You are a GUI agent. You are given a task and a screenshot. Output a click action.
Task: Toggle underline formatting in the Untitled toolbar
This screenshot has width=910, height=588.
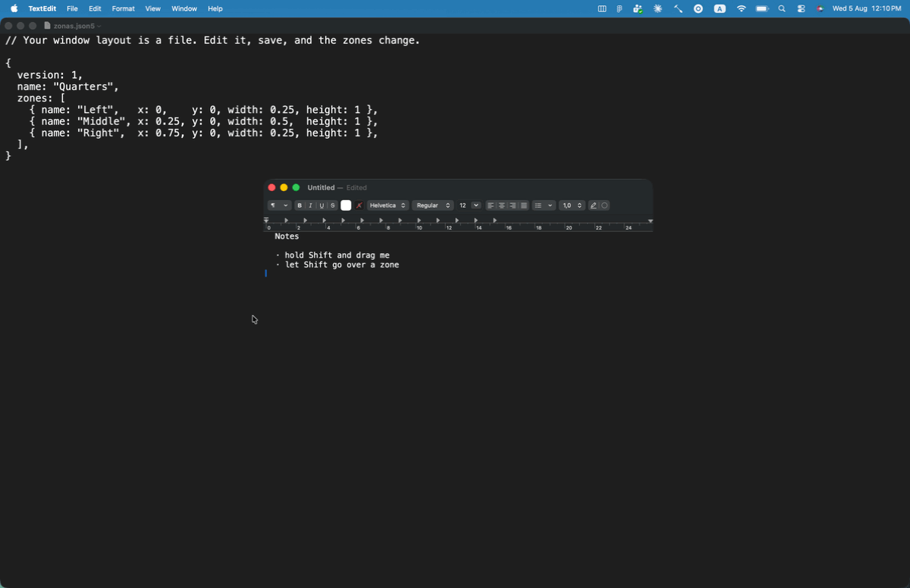pos(322,205)
